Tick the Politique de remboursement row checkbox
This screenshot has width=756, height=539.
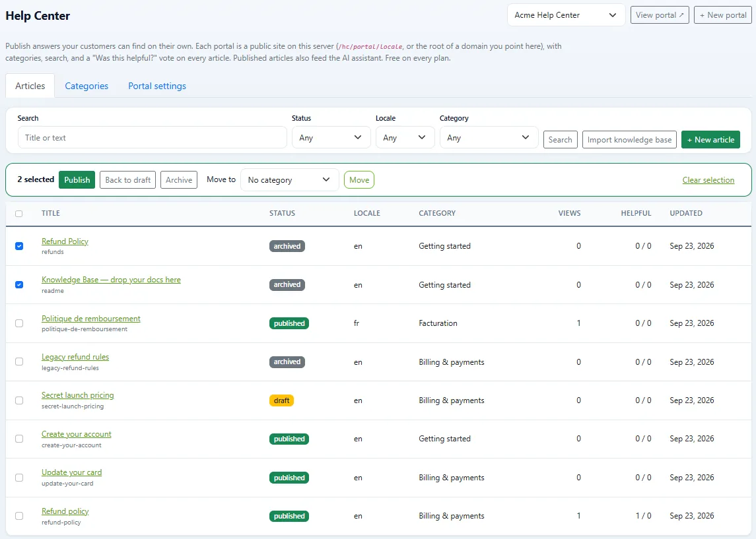click(18, 323)
